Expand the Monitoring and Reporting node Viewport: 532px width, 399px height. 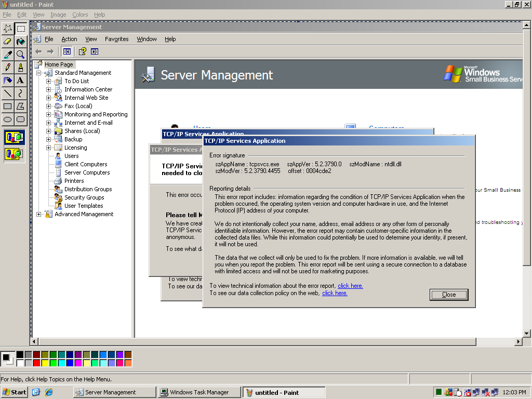pyautogui.click(x=48, y=114)
